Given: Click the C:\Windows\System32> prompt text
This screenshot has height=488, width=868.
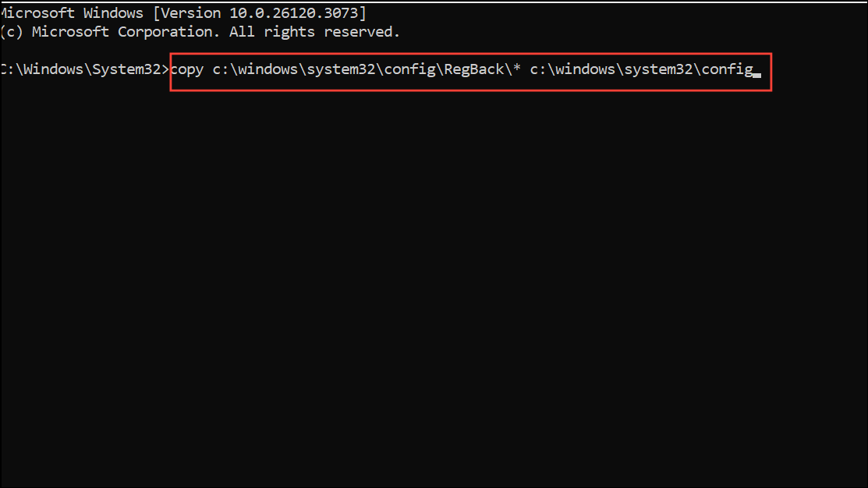Looking at the screenshot, I should [x=84, y=69].
